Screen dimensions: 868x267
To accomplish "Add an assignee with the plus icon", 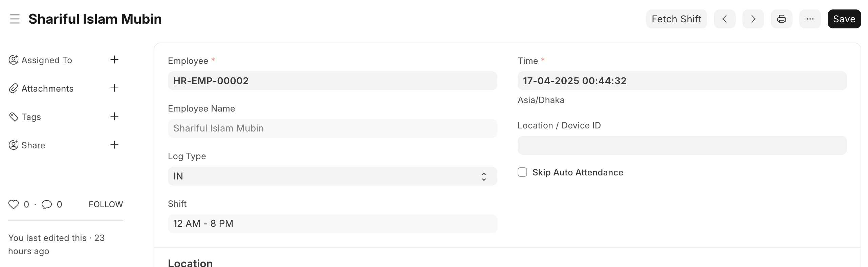I will tap(114, 60).
